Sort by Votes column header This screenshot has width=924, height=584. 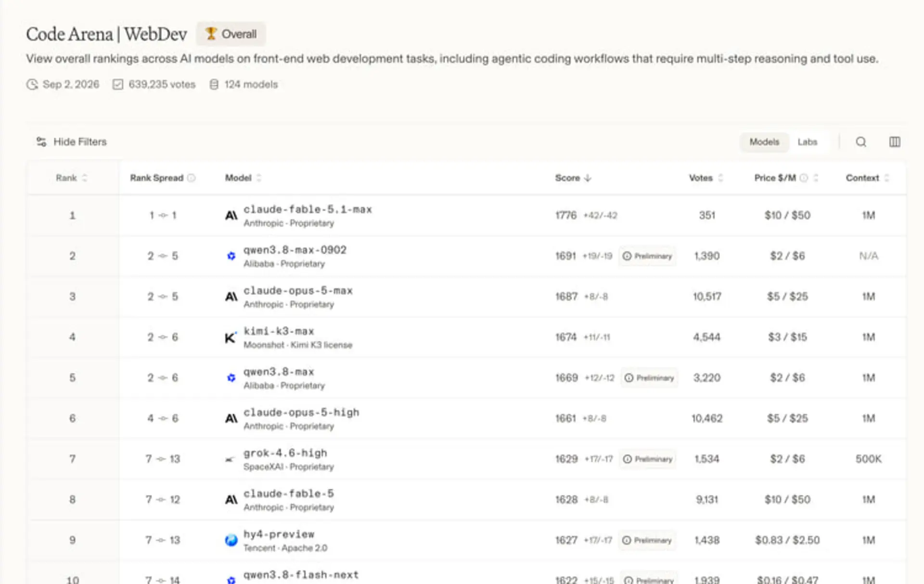[x=706, y=178]
